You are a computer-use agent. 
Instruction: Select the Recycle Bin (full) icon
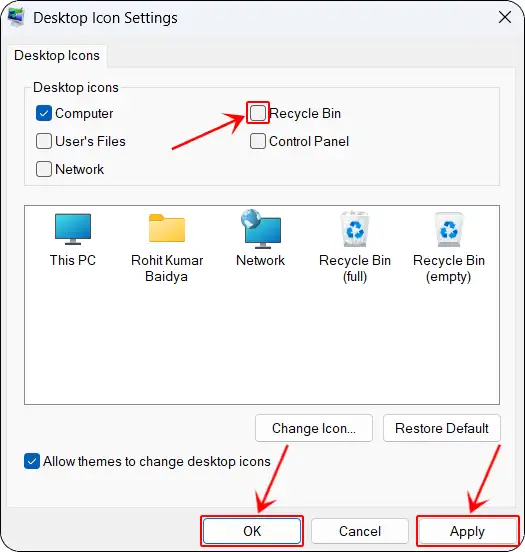tap(355, 229)
